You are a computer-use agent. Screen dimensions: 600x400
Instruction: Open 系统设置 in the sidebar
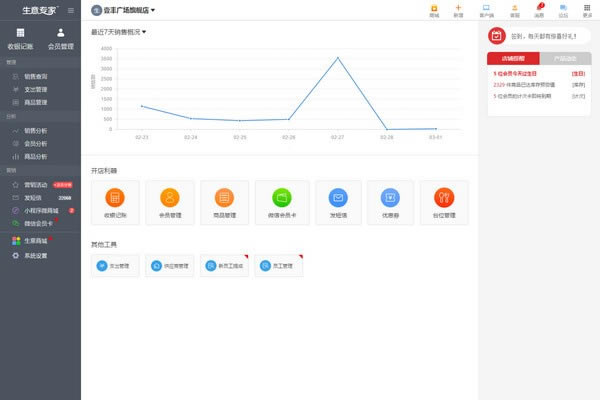[35, 256]
